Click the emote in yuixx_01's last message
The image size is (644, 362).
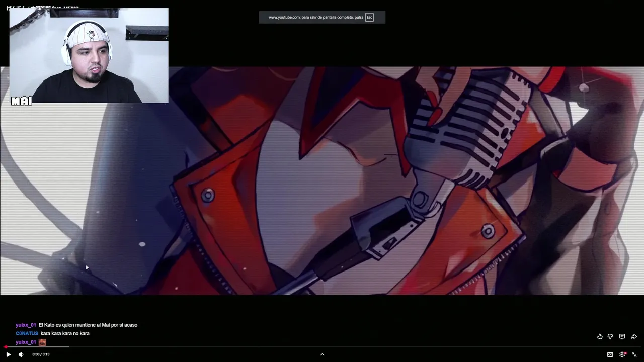click(x=42, y=342)
